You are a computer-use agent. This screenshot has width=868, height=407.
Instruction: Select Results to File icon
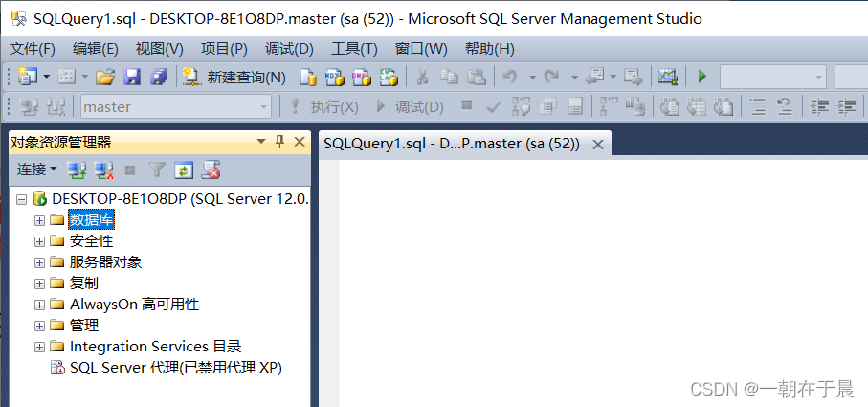coord(723,106)
